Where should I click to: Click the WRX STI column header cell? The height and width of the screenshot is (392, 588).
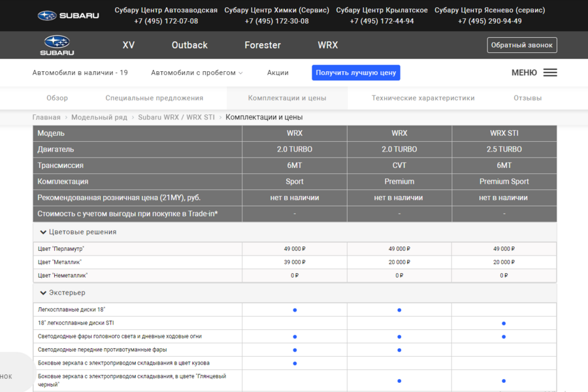click(x=504, y=133)
